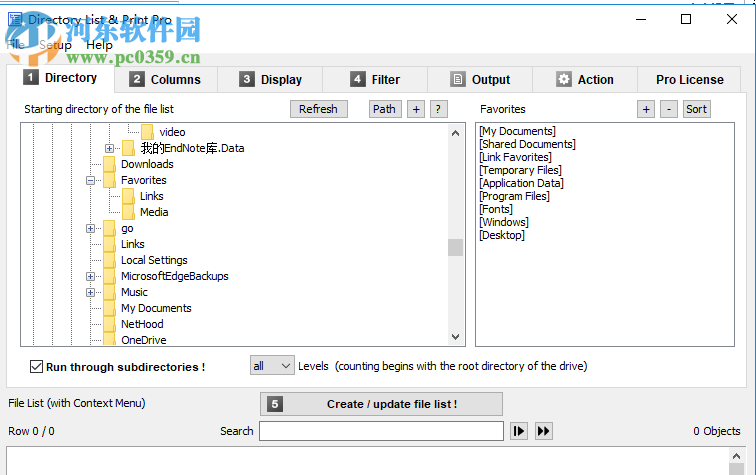Screen dimensions: 756x475
Task: Click the folder icon next to 我的EndNote库.Data
Action: 128,148
